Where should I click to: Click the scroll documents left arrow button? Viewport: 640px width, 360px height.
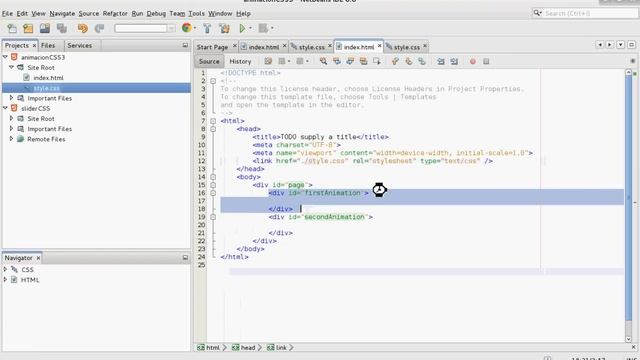[x=600, y=44]
